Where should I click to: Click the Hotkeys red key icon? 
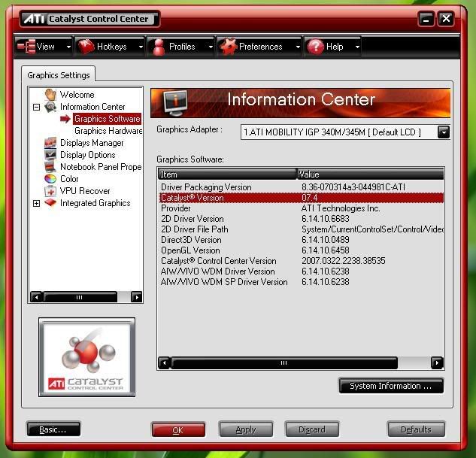point(86,47)
